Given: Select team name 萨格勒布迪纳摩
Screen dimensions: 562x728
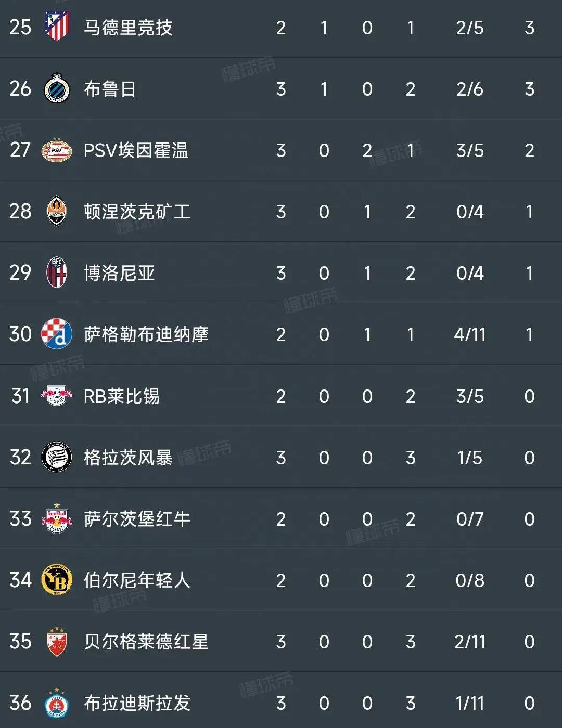Looking at the screenshot, I should coord(146,334).
